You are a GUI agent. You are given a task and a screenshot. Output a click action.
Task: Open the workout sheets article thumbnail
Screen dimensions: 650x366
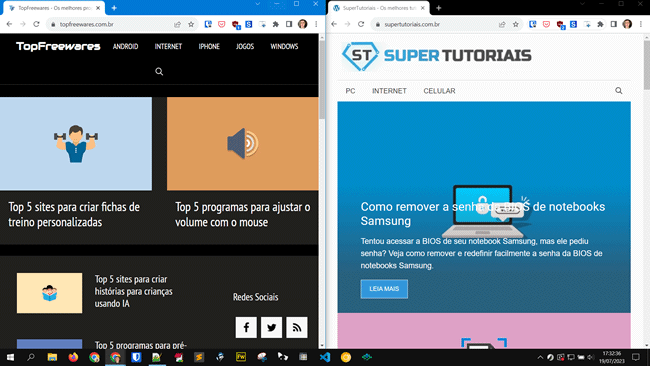[76, 144]
